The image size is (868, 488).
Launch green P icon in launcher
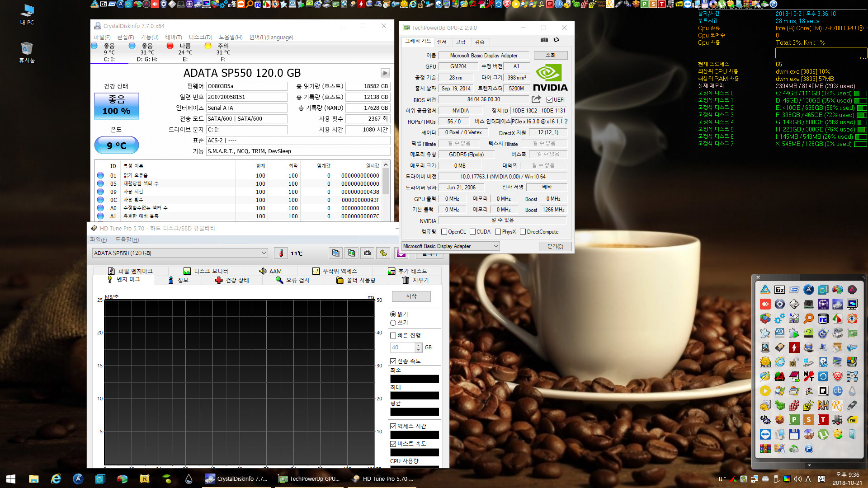tap(794, 420)
